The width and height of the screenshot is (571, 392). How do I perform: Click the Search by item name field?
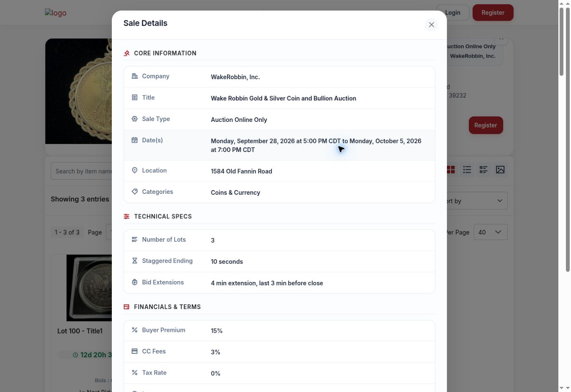[x=81, y=171]
